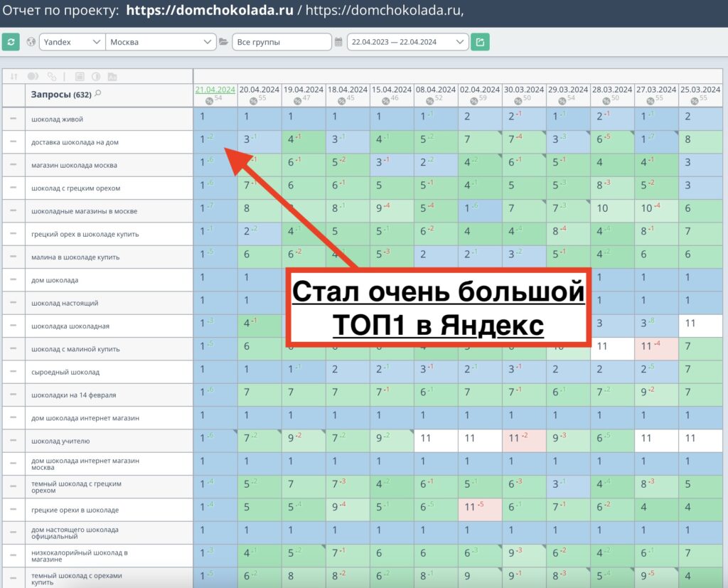
Task: Select the query шоколад с грецким орехом
Action: coord(75,188)
